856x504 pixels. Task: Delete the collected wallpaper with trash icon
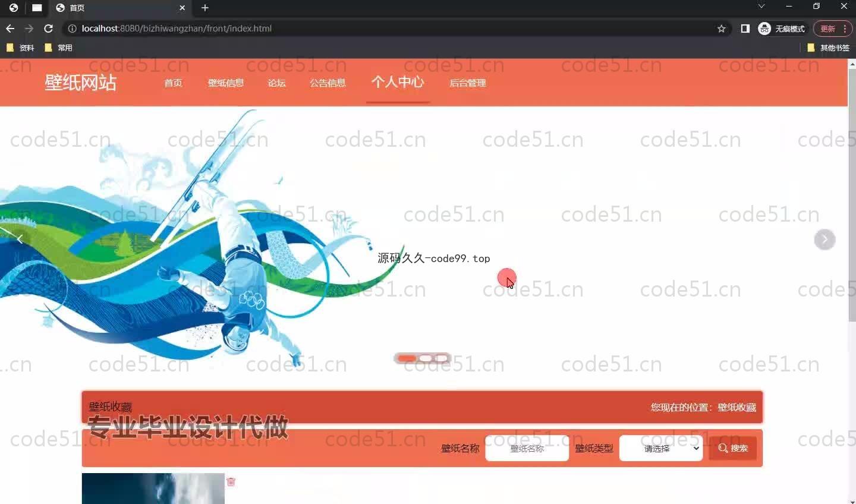click(x=231, y=482)
